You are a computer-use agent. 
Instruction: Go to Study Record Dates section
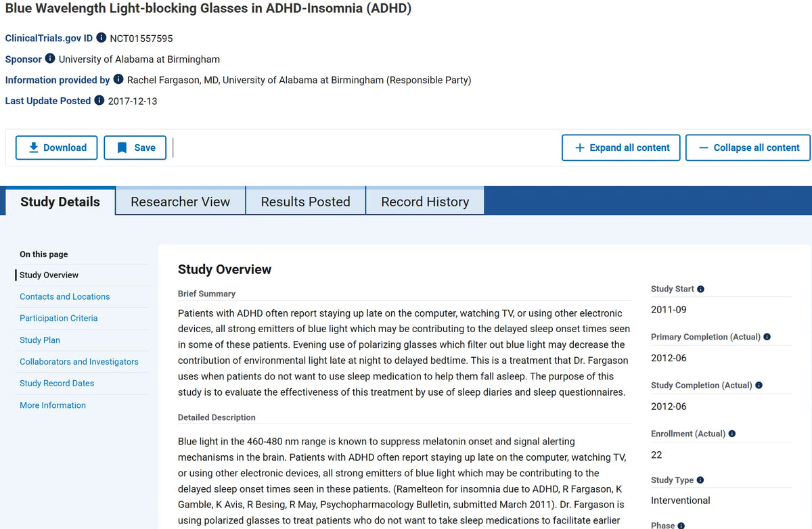[x=57, y=383]
